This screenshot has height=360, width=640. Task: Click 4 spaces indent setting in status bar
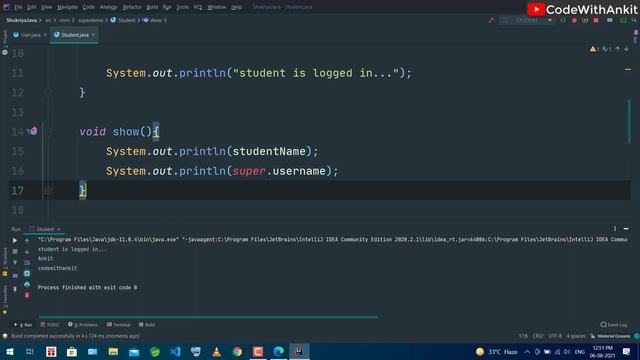[576, 336]
